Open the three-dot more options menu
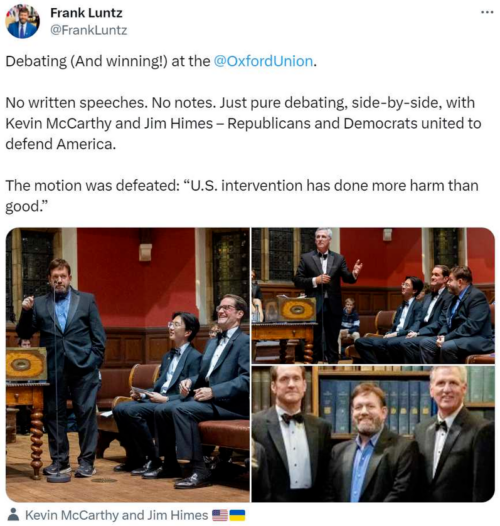This screenshot has height=526, width=500. (x=487, y=12)
